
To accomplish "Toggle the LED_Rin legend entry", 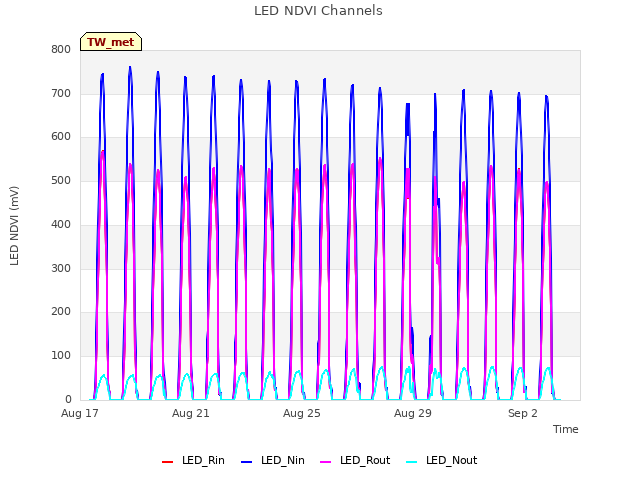I will (193, 461).
